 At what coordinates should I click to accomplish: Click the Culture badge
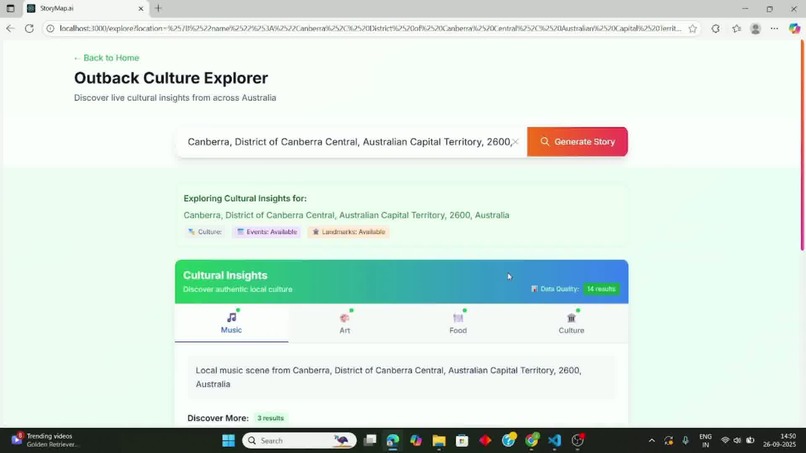[x=205, y=232]
